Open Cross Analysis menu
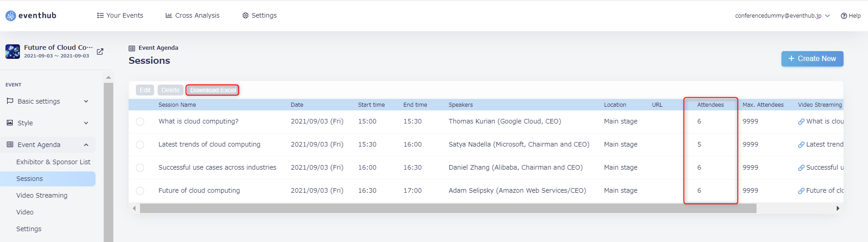The image size is (868, 242). [193, 15]
